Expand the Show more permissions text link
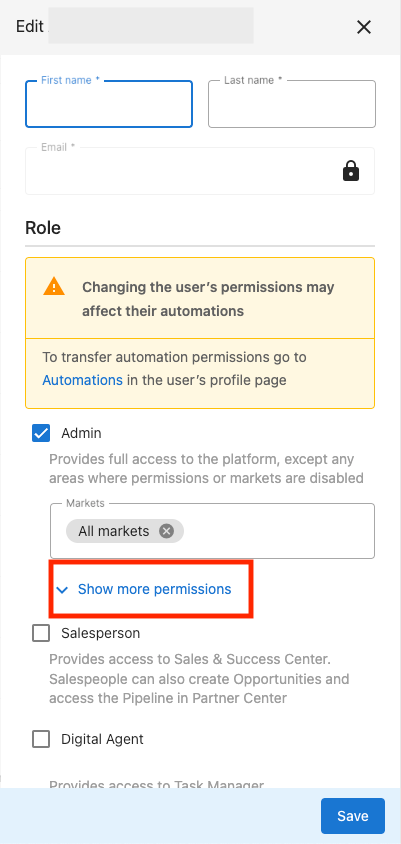The image size is (401, 844). click(154, 589)
